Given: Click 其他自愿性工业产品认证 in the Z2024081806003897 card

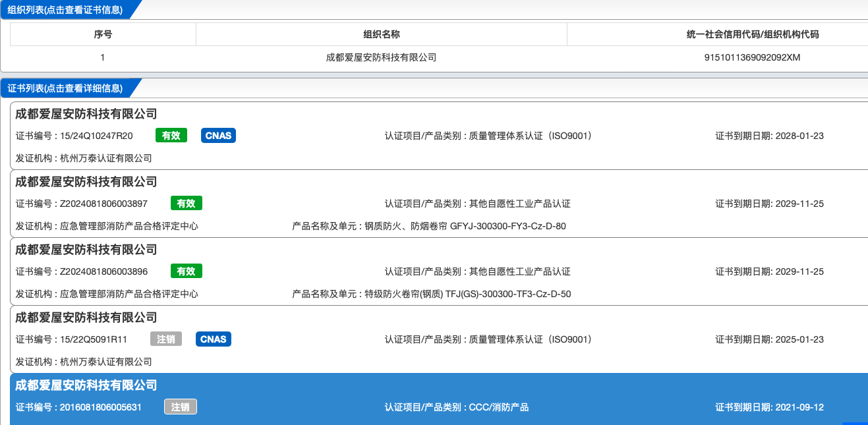Looking at the screenshot, I should pos(519,204).
